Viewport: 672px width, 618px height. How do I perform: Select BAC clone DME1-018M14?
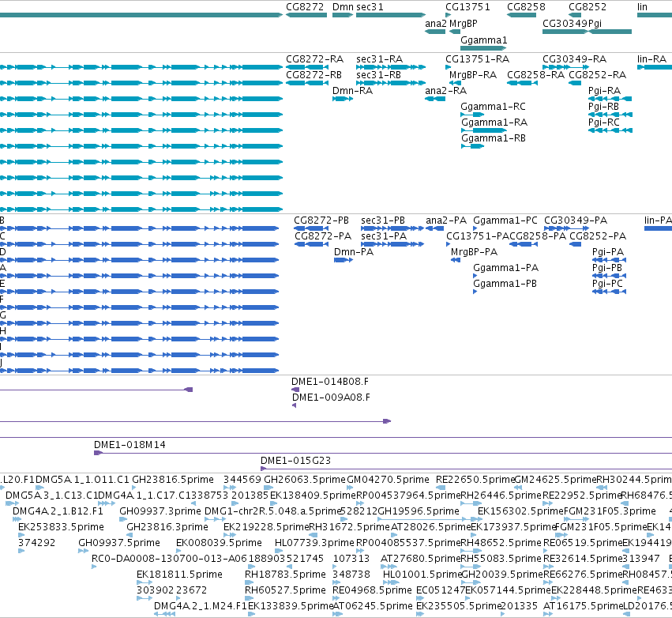[x=130, y=445]
